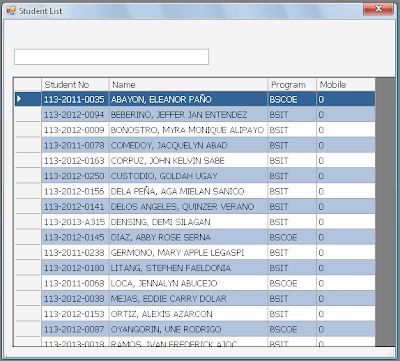Click BSIT program cell for CORPUZ

click(292, 160)
